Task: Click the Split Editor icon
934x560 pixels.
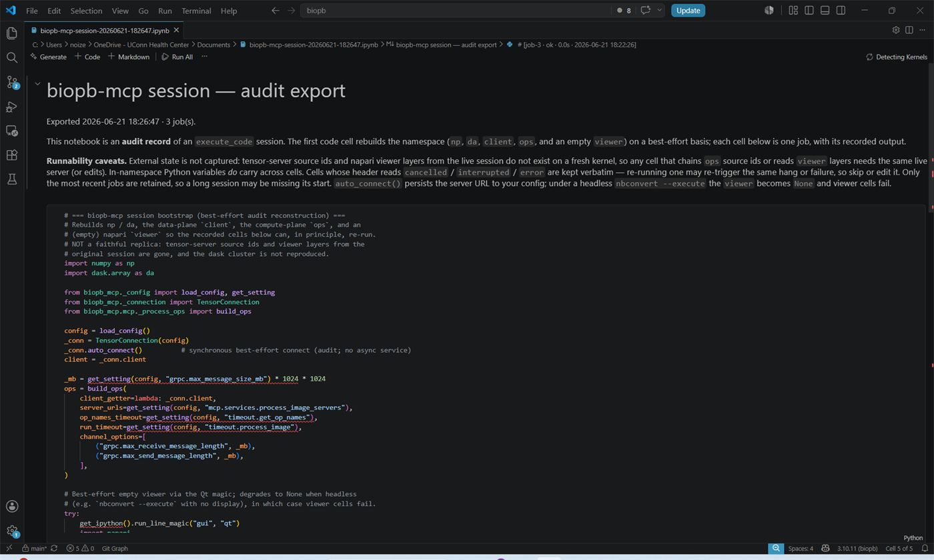Action: pos(909,30)
